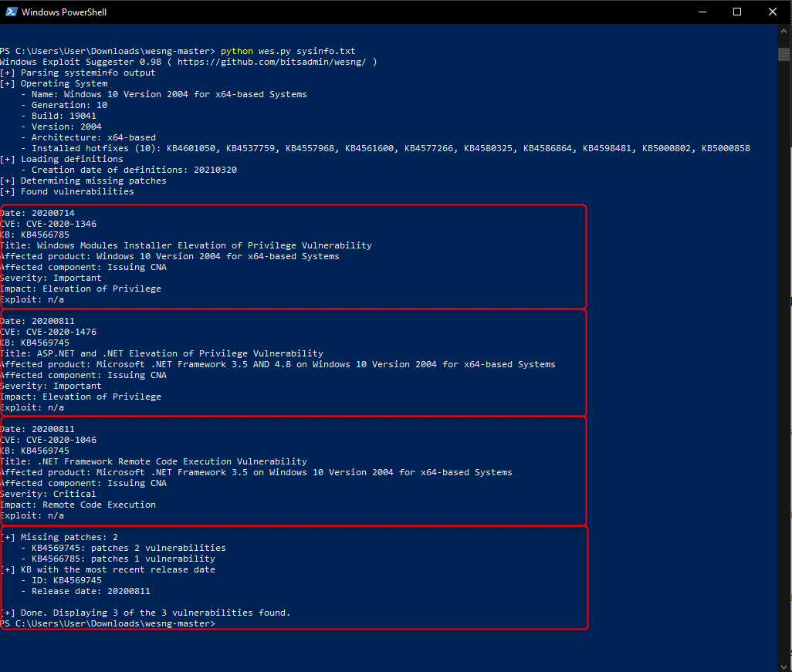Click the 'Parsing systeminfo output' line
The height and width of the screenshot is (672, 792).
coord(78,73)
